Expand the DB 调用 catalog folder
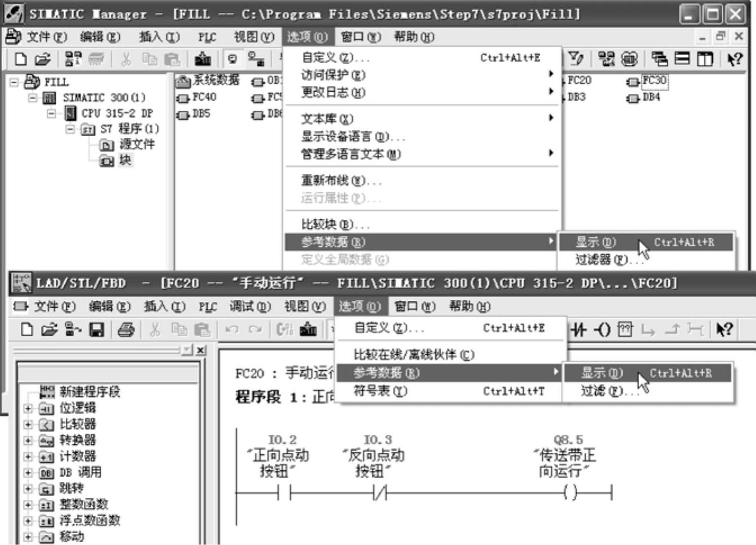The image size is (756, 545). [x=28, y=472]
